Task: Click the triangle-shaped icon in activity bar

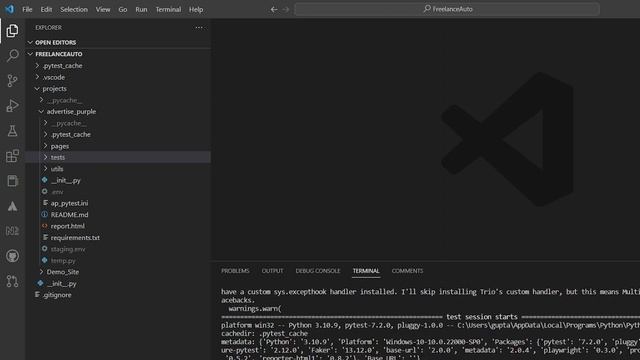Action: (12, 206)
